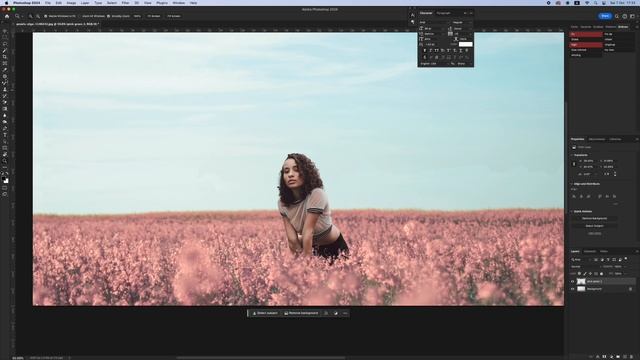640x360 pixels.
Task: Click Remove Background in Quick Actions
Action: coord(594,218)
